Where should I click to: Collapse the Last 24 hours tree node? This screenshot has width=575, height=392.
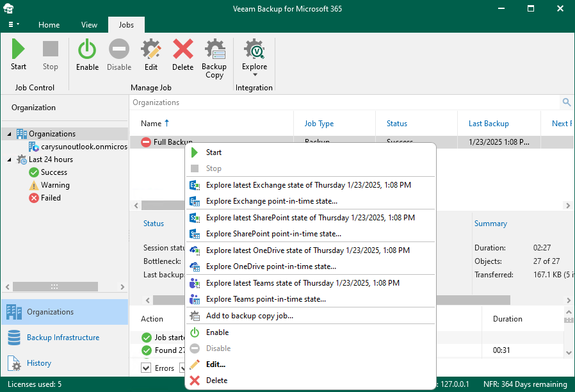[9, 159]
